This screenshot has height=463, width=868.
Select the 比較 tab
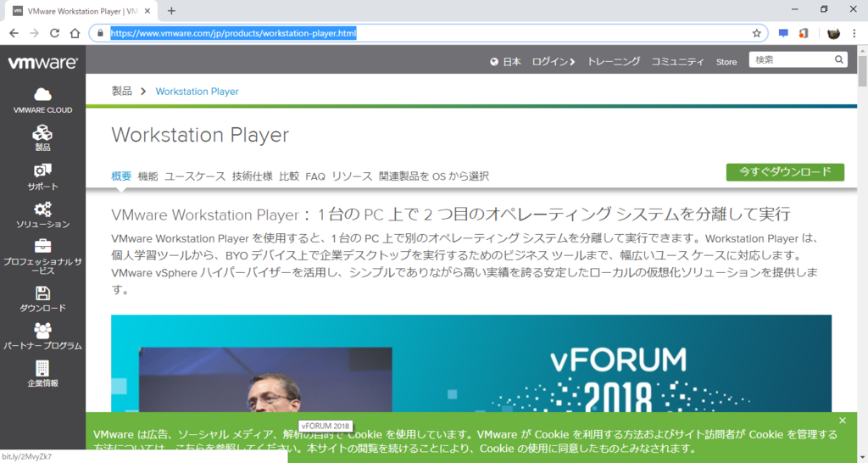click(289, 176)
